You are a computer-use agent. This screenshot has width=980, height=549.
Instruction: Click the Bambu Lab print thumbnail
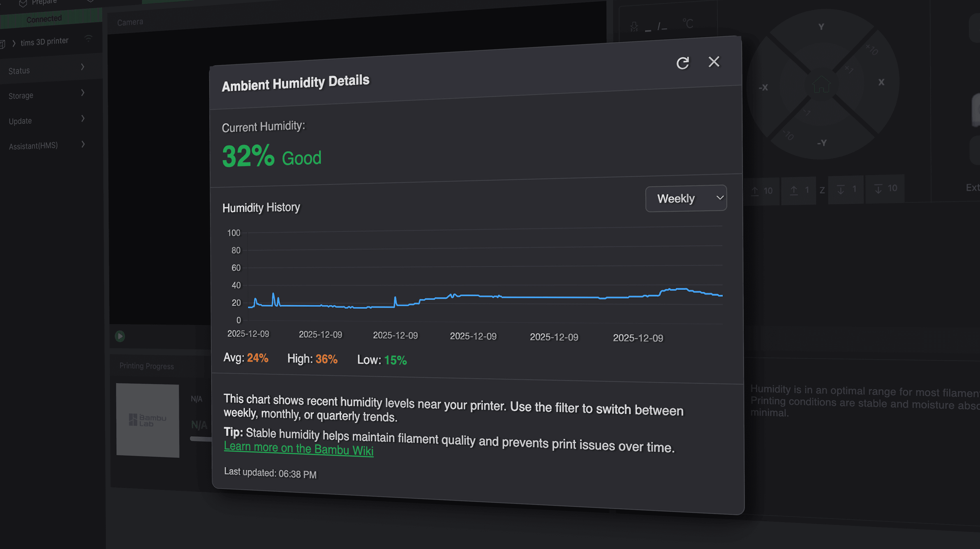[148, 420]
